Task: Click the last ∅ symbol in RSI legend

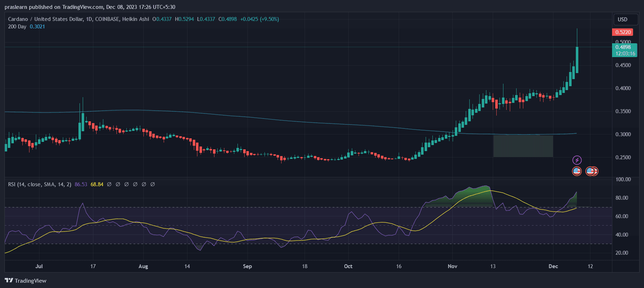Action: [153, 184]
